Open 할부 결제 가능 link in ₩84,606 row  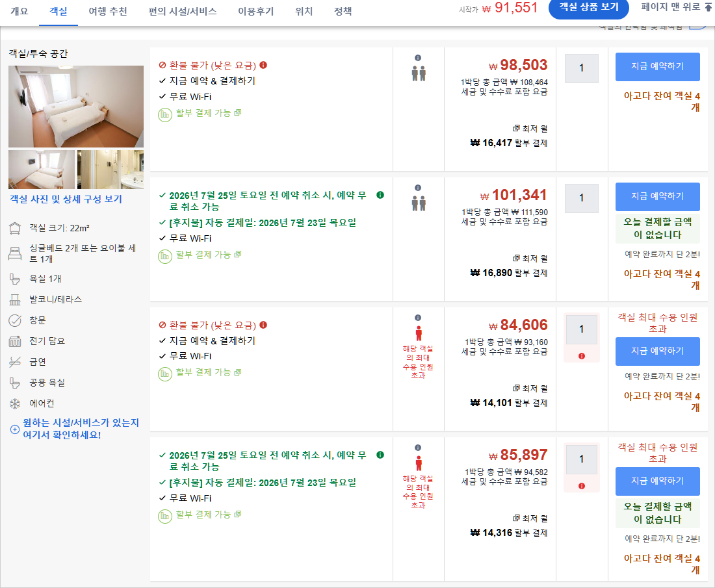click(x=209, y=372)
